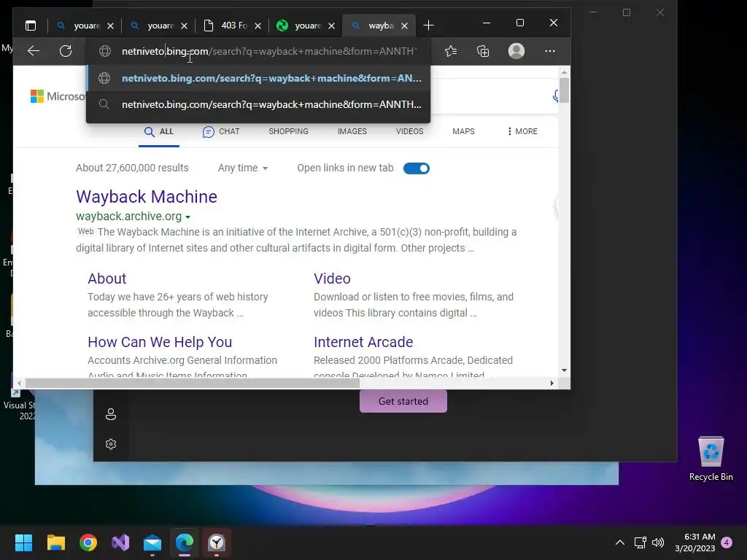Open the Collections icon in Edge toolbar

click(x=483, y=51)
